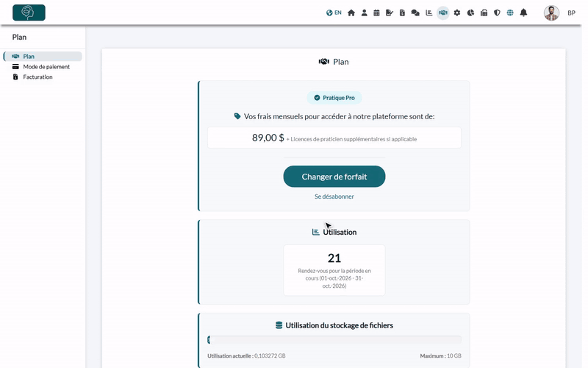Click the Changer de forfait button
The image size is (588, 368).
click(x=334, y=177)
